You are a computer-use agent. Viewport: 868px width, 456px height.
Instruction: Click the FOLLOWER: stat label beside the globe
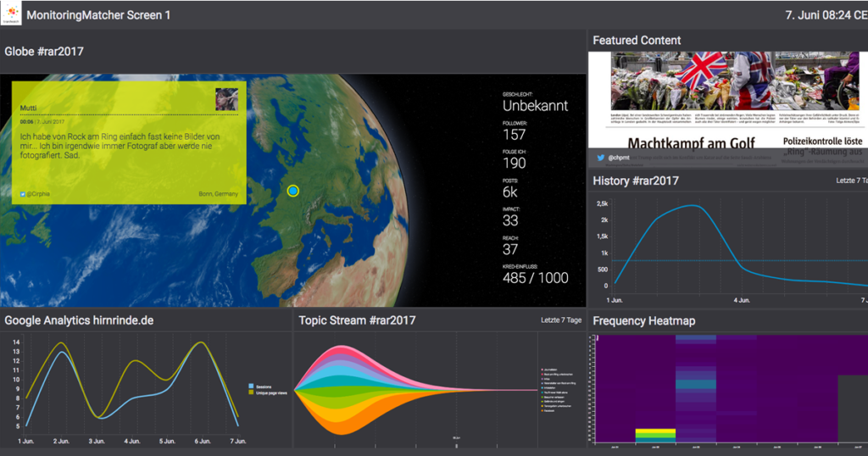pyautogui.click(x=515, y=124)
